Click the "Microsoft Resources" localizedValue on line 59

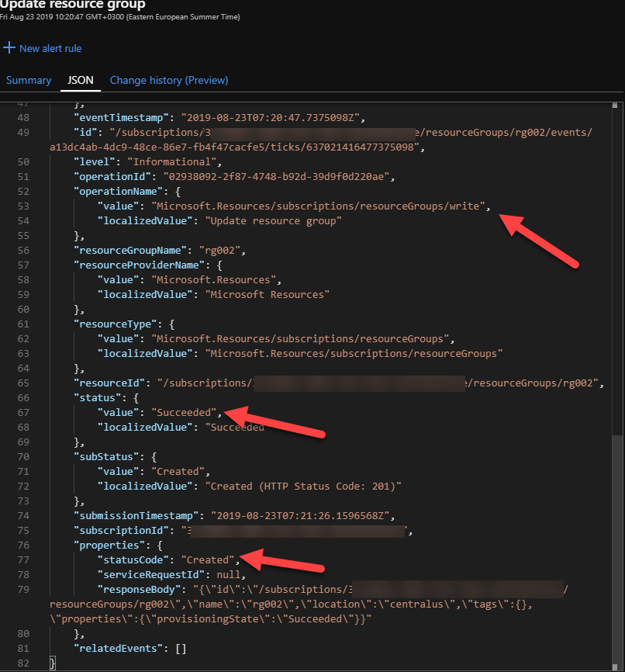click(267, 295)
